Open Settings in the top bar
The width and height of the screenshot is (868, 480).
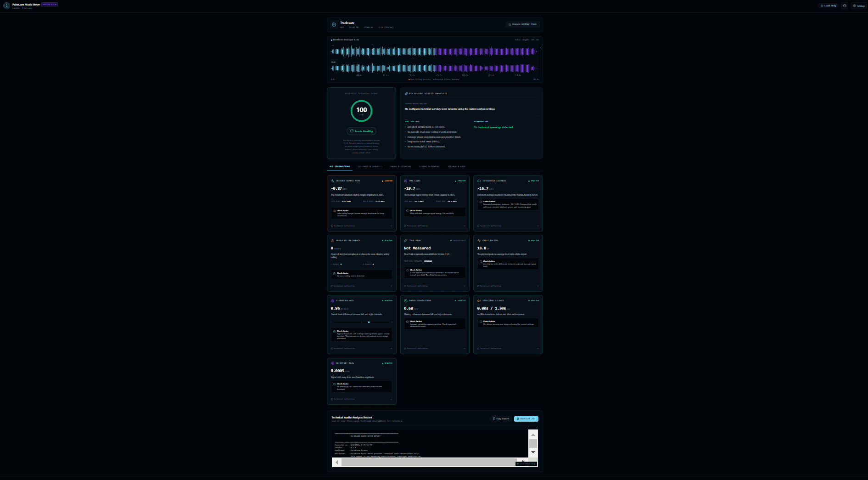coord(859,6)
